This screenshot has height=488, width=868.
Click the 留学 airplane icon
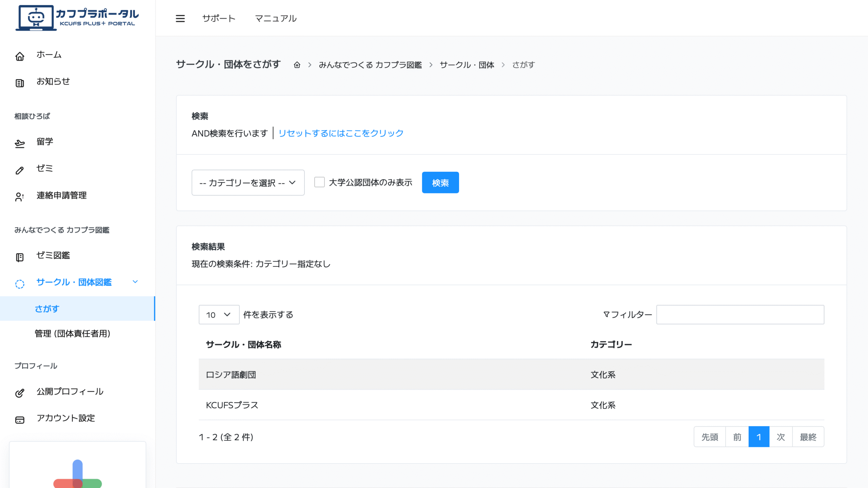coord(20,144)
